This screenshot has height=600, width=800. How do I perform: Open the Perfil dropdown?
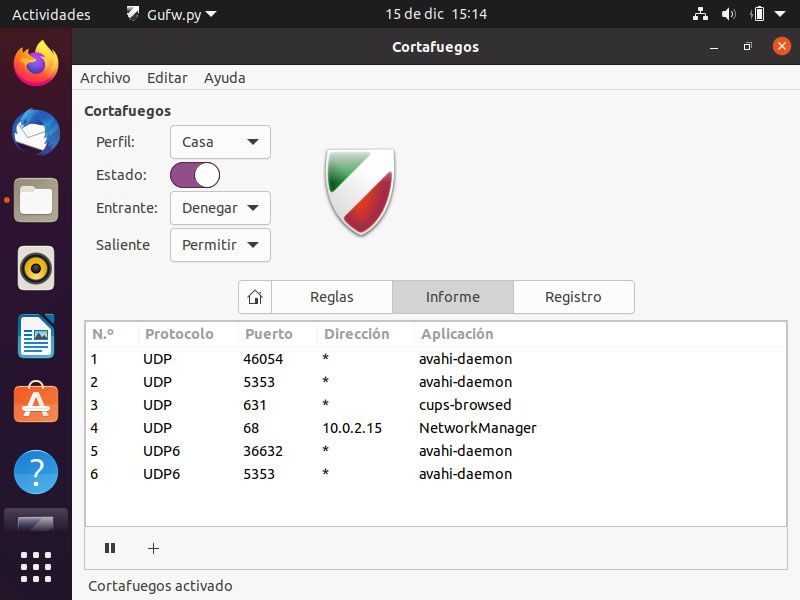[220, 142]
